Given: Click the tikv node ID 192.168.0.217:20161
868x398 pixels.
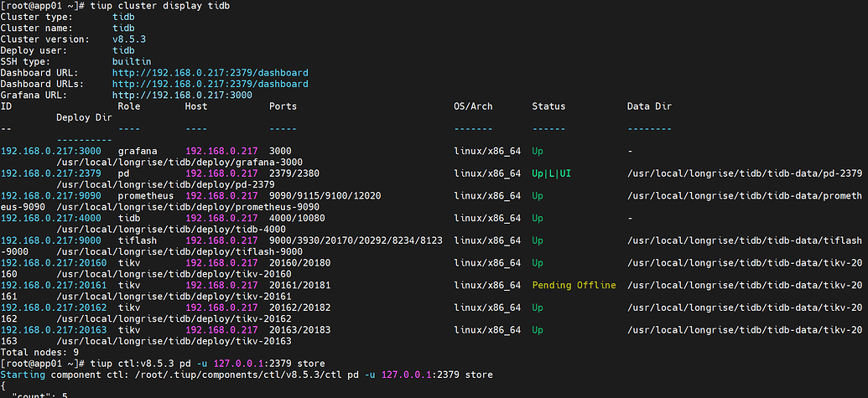Looking at the screenshot, I should pyautogui.click(x=53, y=285).
